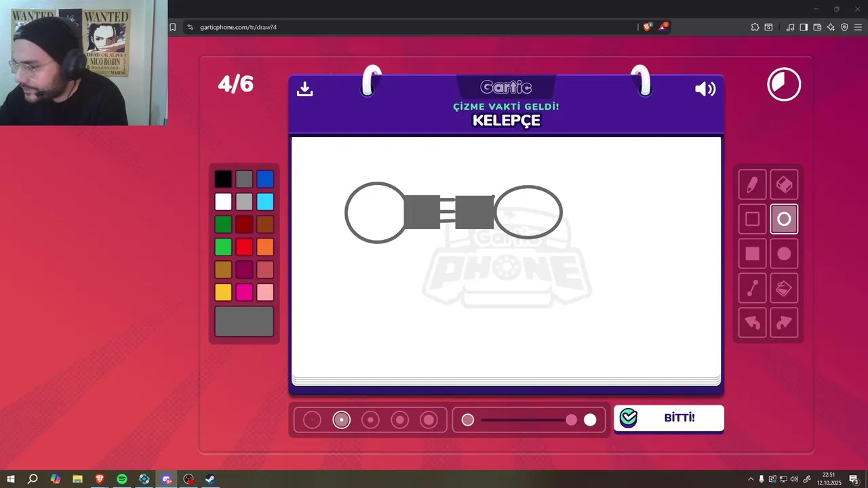Pick the dark gray color swatch

point(244,179)
